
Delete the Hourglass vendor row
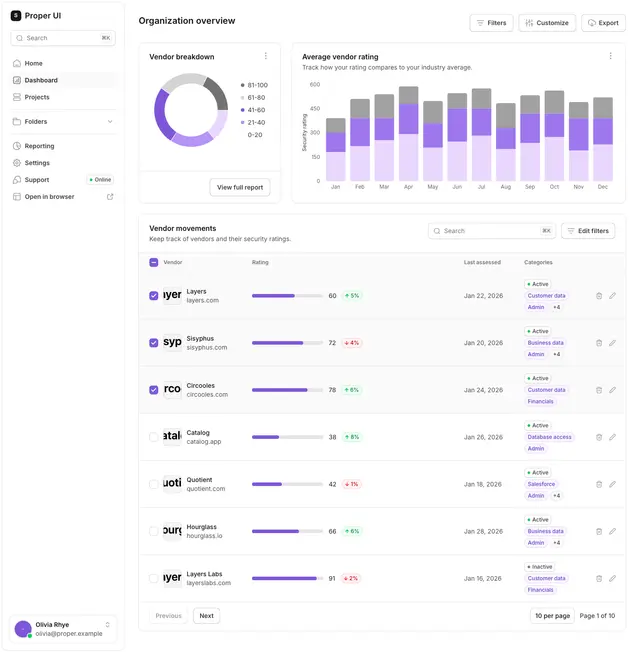(599, 531)
